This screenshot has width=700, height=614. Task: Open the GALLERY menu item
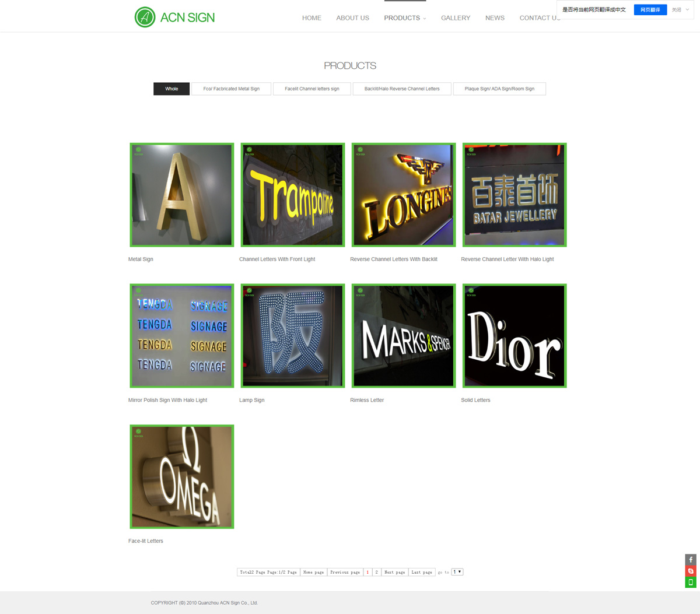(455, 18)
